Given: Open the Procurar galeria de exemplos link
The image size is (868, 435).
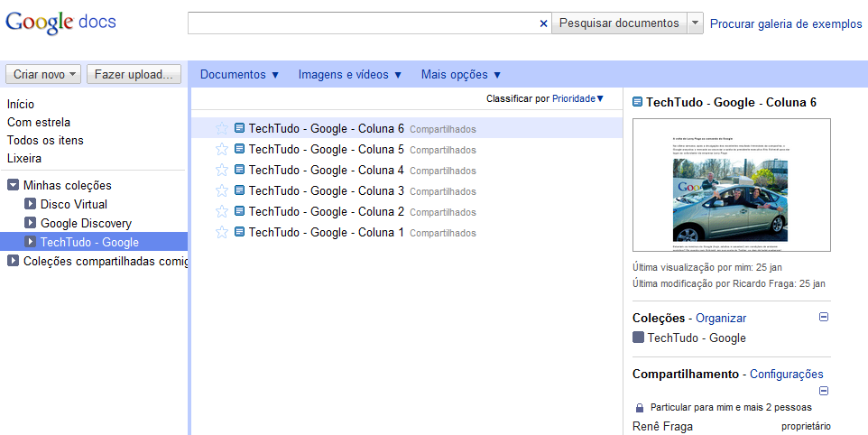Looking at the screenshot, I should tap(786, 23).
